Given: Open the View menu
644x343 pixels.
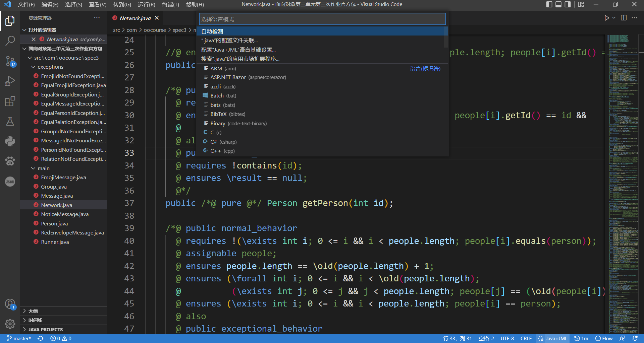Looking at the screenshot, I should (98, 4).
